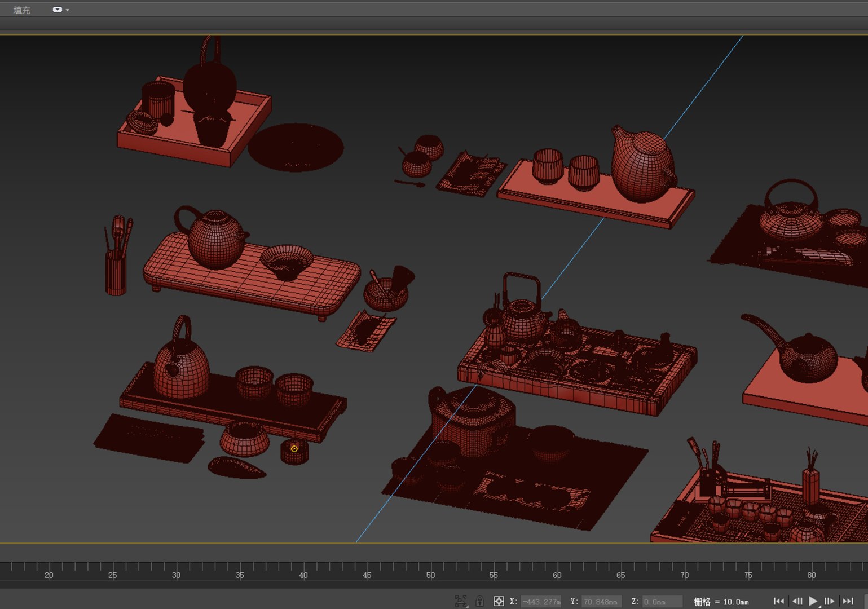Click the X coordinate field
The height and width of the screenshot is (609, 868).
pyautogui.click(x=540, y=602)
